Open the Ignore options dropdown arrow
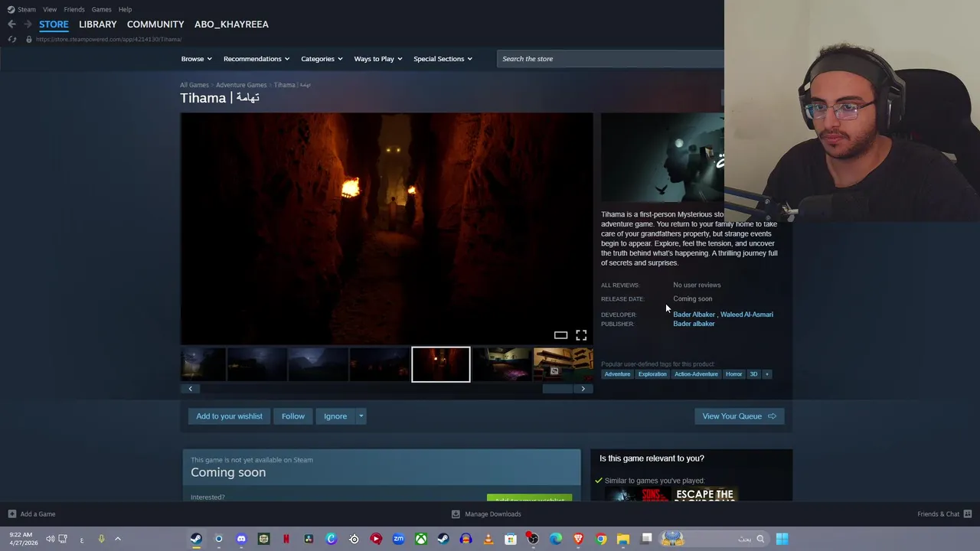The height and width of the screenshot is (551, 980). coord(361,416)
